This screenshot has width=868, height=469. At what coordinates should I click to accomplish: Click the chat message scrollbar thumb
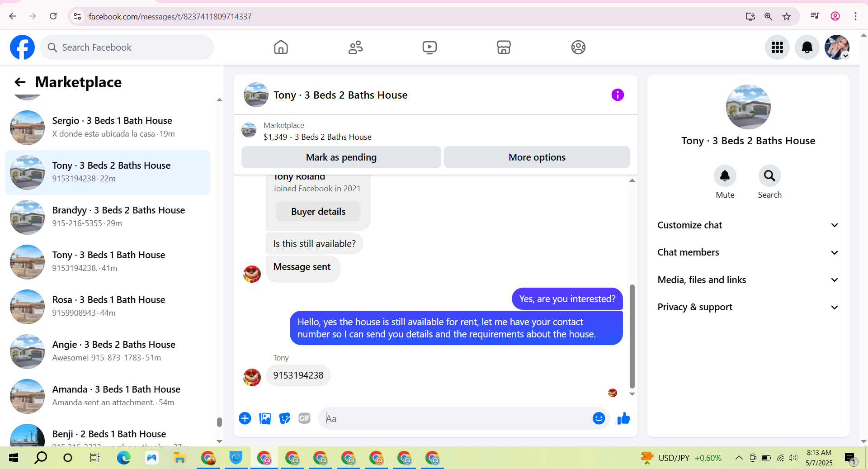point(632,336)
